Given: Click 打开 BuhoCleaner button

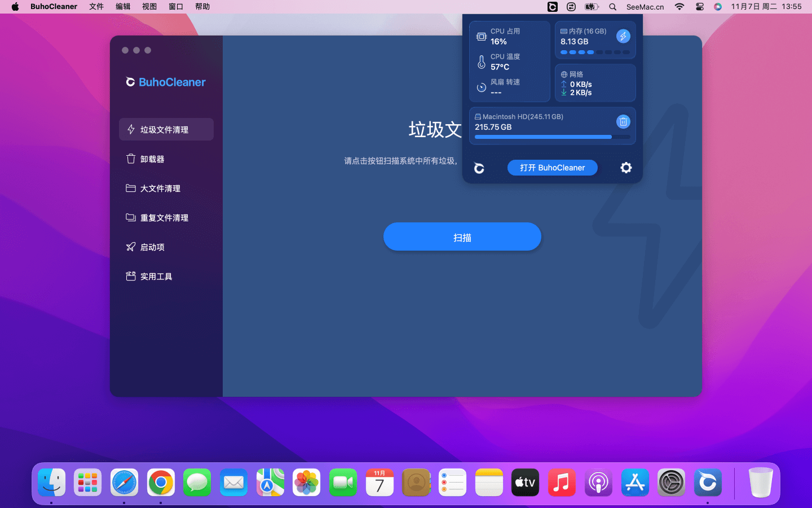Looking at the screenshot, I should click(x=552, y=168).
